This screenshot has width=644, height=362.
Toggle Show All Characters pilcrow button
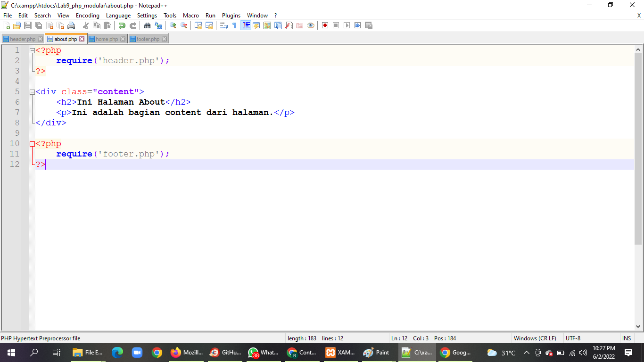(x=235, y=25)
